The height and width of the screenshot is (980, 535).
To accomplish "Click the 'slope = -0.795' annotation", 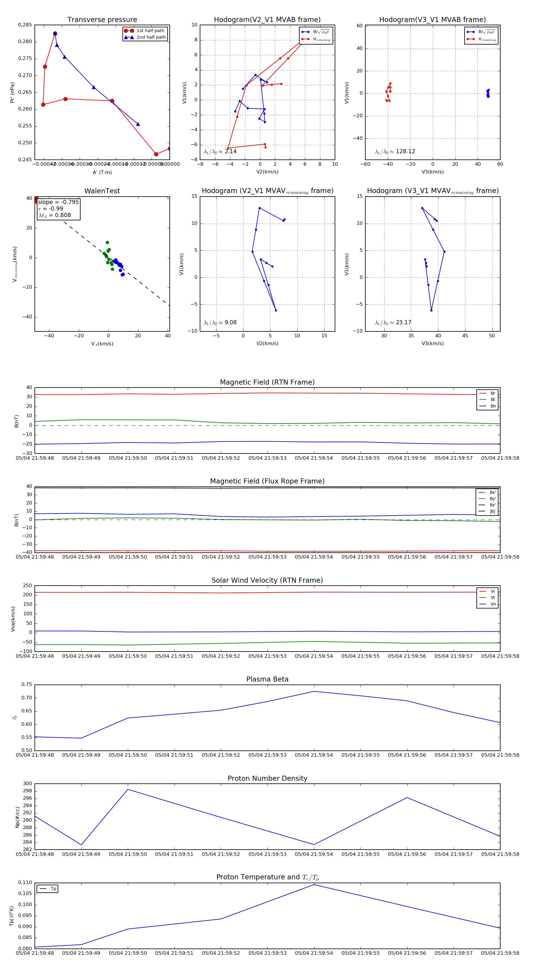I will click(x=58, y=202).
